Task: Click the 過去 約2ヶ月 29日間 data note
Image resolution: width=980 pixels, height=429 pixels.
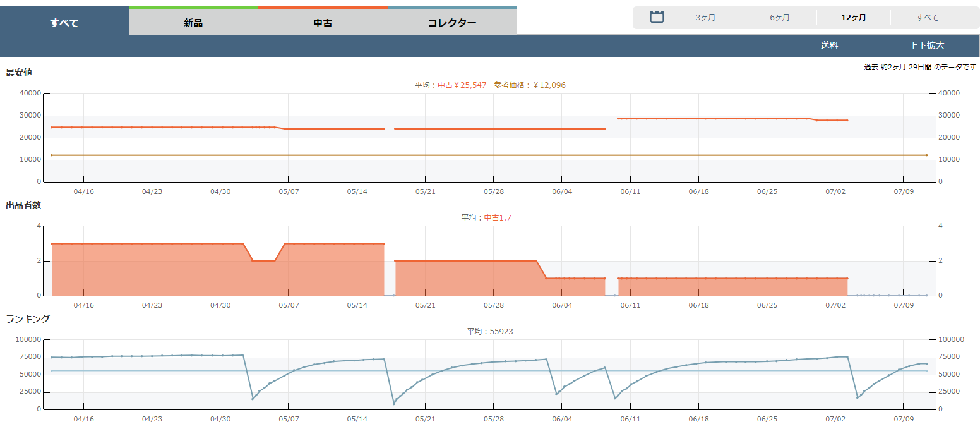Action: pos(919,67)
